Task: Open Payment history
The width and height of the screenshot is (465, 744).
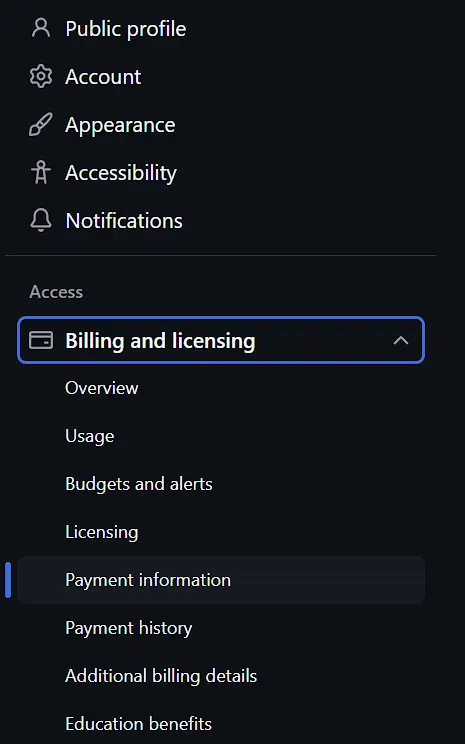Action: pyautogui.click(x=129, y=628)
